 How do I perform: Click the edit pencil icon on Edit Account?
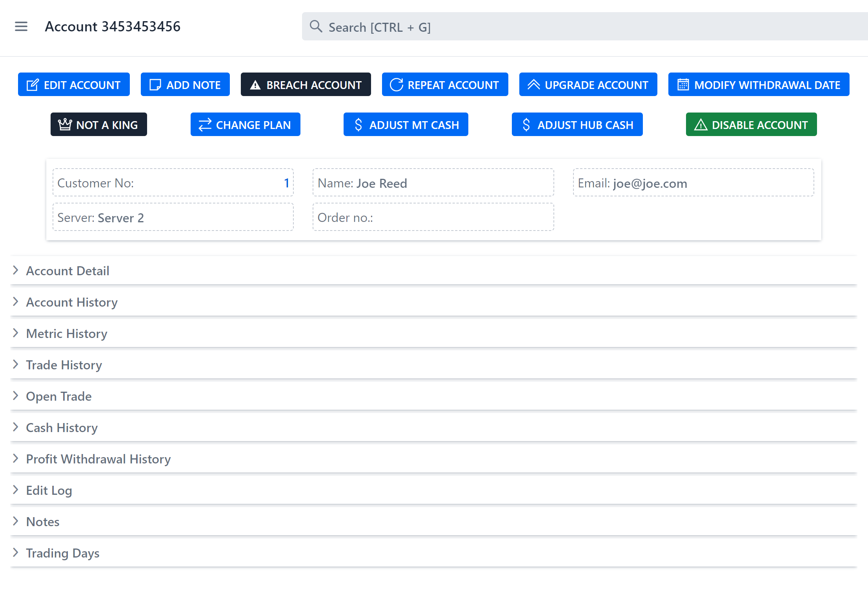pyautogui.click(x=33, y=84)
